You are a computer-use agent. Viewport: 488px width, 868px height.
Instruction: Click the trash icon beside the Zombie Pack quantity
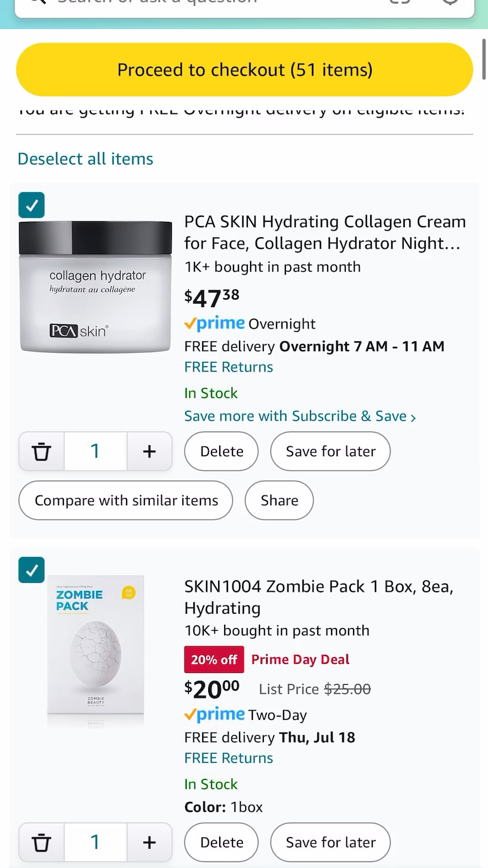coord(41,842)
